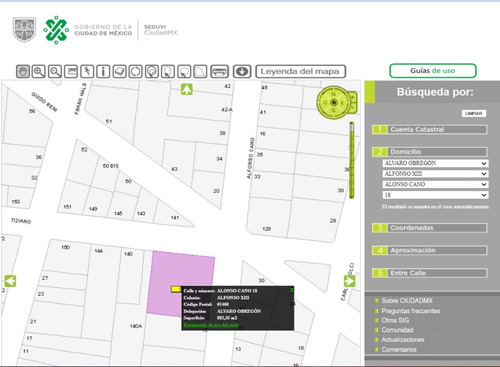The image size is (500, 367).
Task: Open the ALFONSO XIII colonia dropdown
Action: [x=435, y=174]
